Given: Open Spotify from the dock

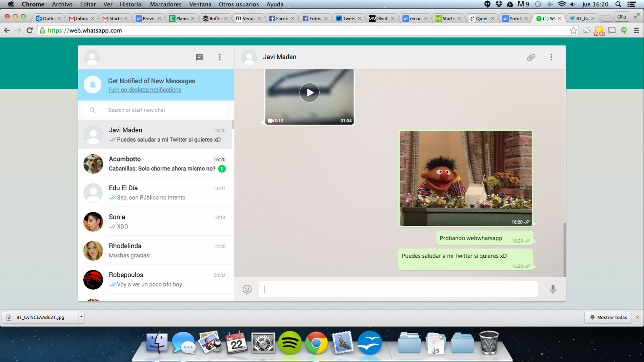Looking at the screenshot, I should point(290,343).
